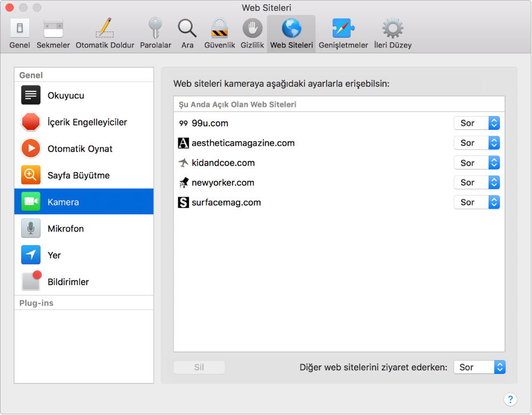The width and height of the screenshot is (532, 415).
Task: Expand the Sor dropdown for surfacemag.com
Action: [x=477, y=202]
